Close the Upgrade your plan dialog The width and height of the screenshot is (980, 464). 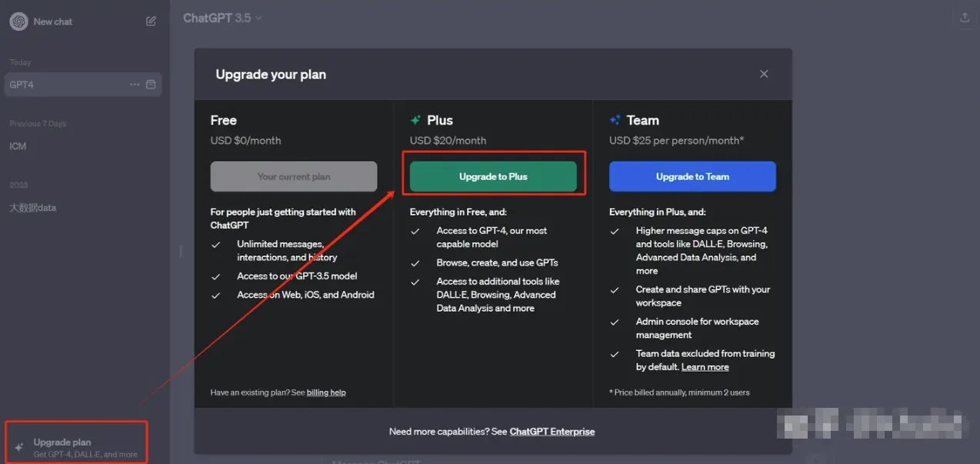764,74
